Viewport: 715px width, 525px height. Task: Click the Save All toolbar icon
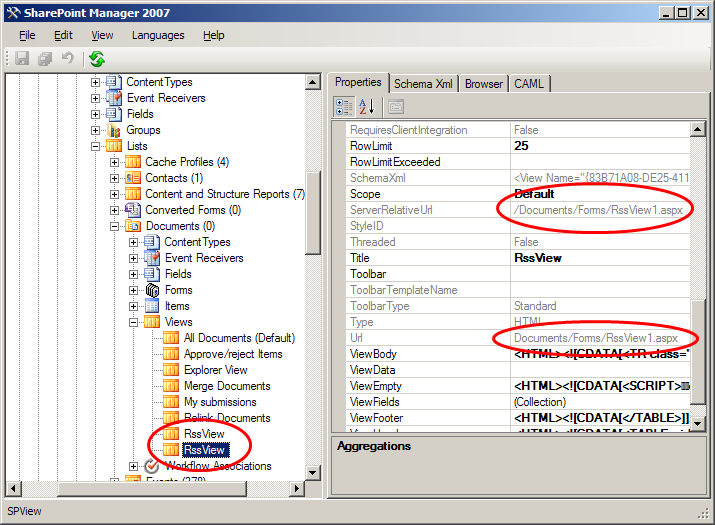pyautogui.click(x=45, y=58)
